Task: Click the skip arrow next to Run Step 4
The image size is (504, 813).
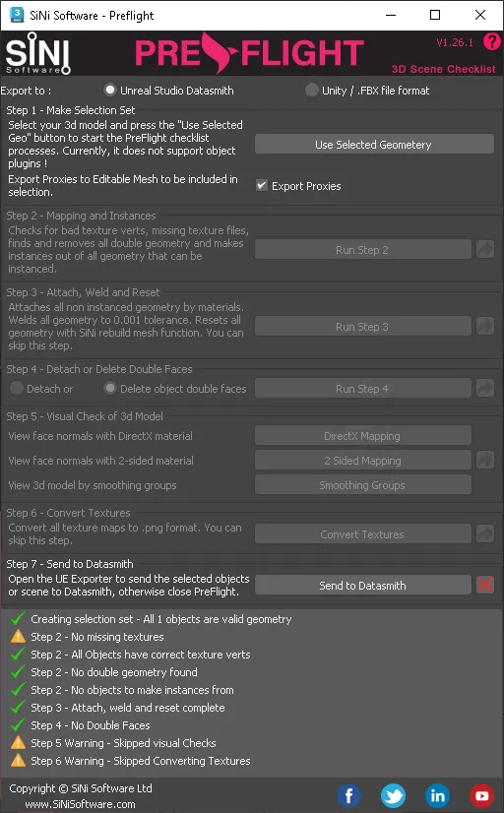Action: pyautogui.click(x=485, y=388)
